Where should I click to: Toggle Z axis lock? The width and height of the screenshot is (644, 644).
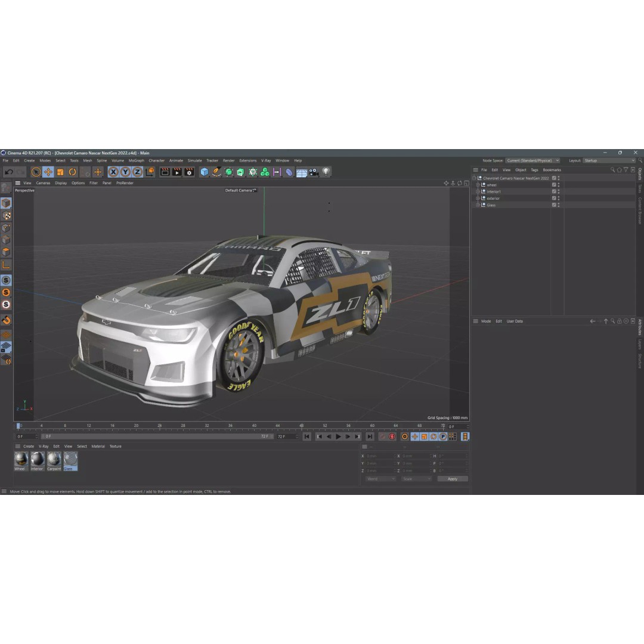pyautogui.click(x=138, y=172)
